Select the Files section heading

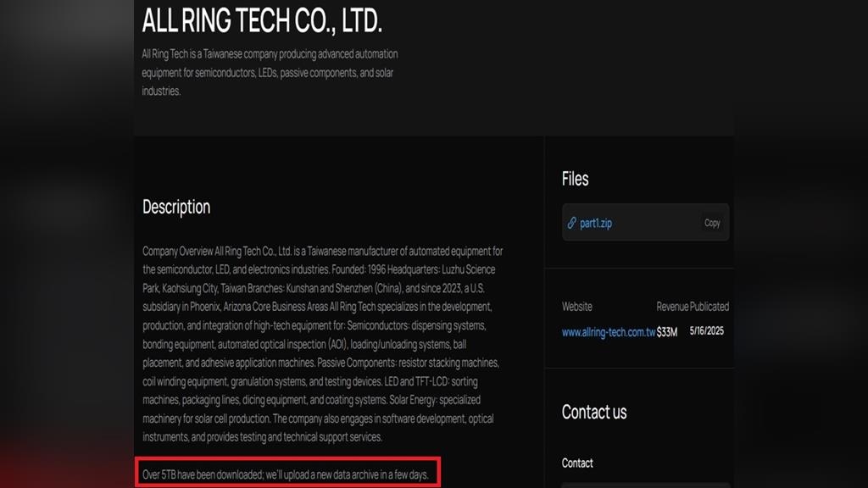(575, 179)
